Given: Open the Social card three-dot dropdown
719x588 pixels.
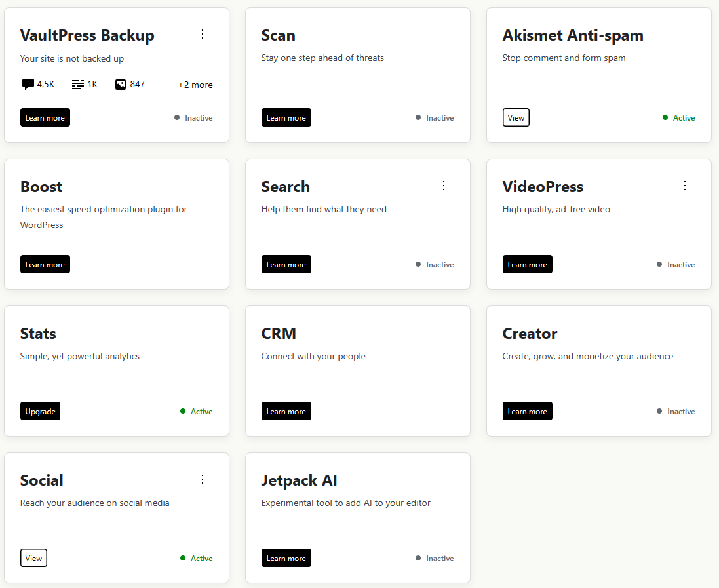Looking at the screenshot, I should [203, 479].
